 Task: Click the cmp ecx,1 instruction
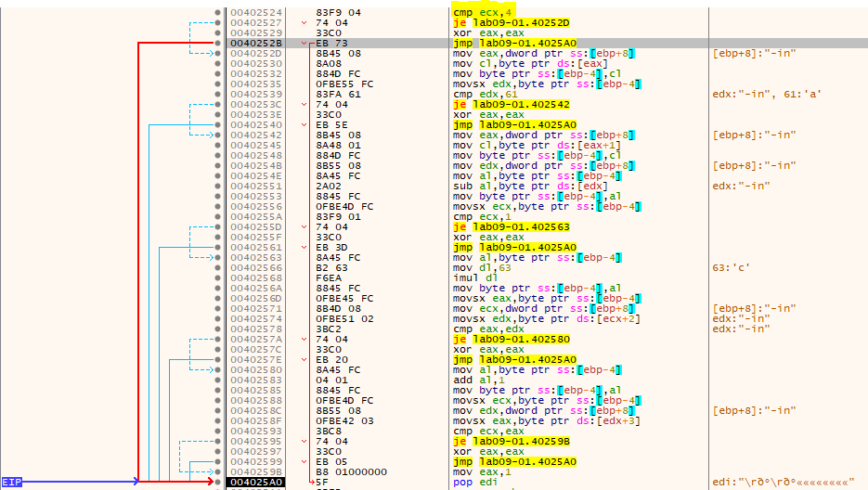click(x=482, y=217)
